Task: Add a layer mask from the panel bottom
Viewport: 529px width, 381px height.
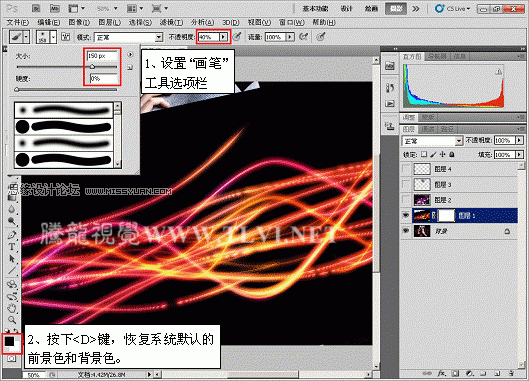Action: pos(455,373)
